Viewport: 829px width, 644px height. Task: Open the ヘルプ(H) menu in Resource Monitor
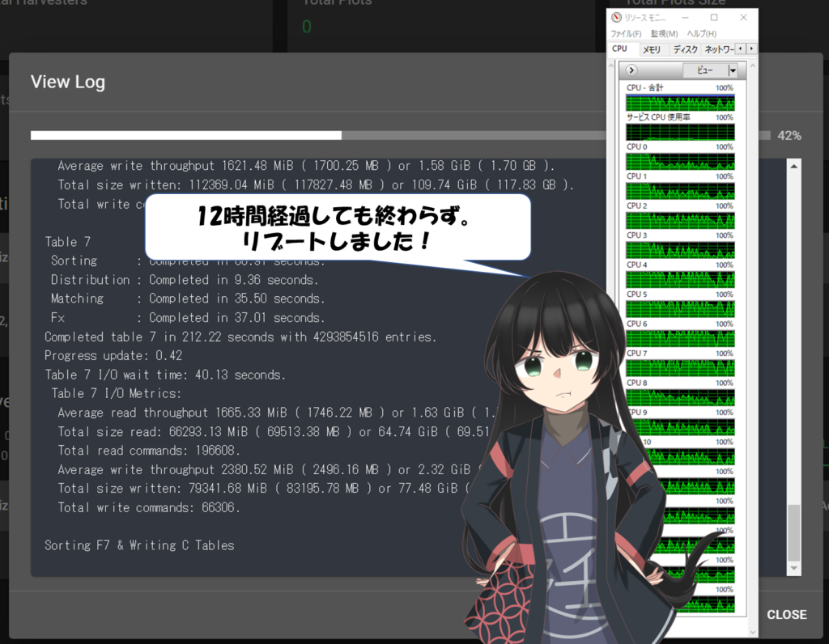click(702, 34)
